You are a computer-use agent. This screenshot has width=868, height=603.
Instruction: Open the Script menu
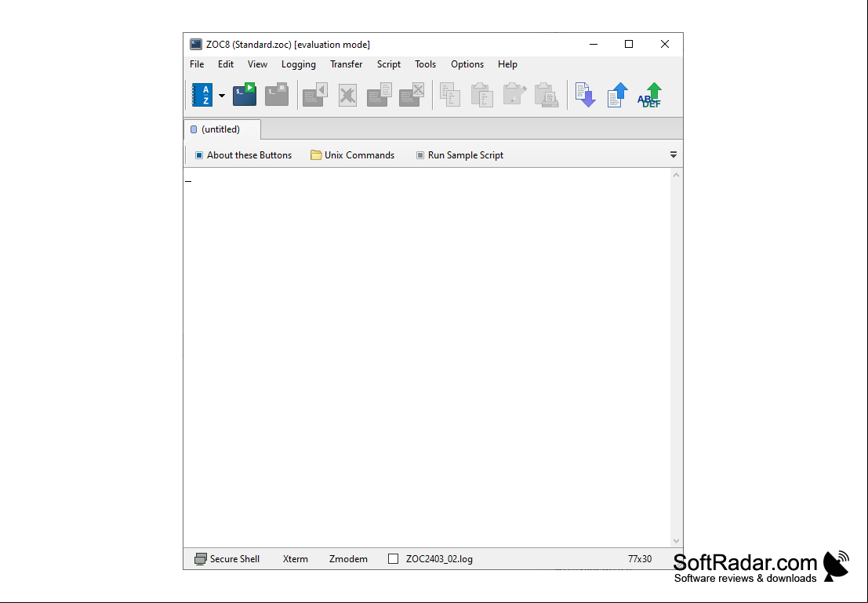(x=389, y=64)
